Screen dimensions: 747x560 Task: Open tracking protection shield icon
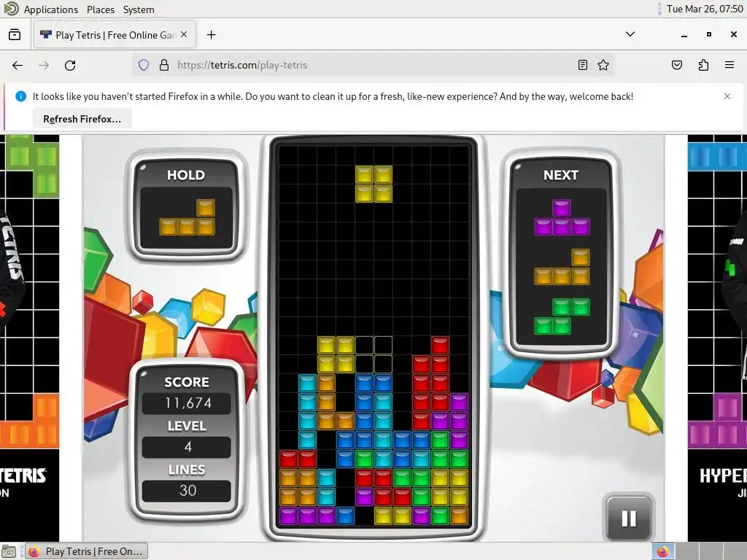click(x=144, y=65)
